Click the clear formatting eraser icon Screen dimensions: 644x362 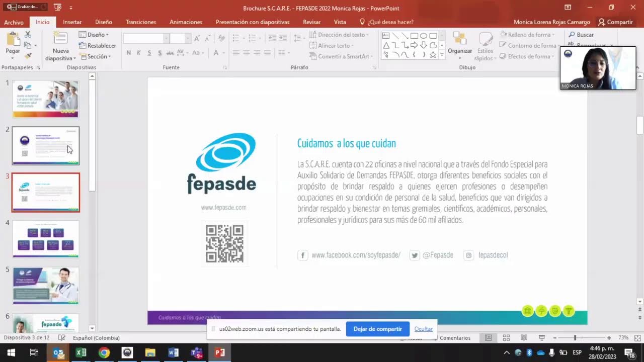221,38
